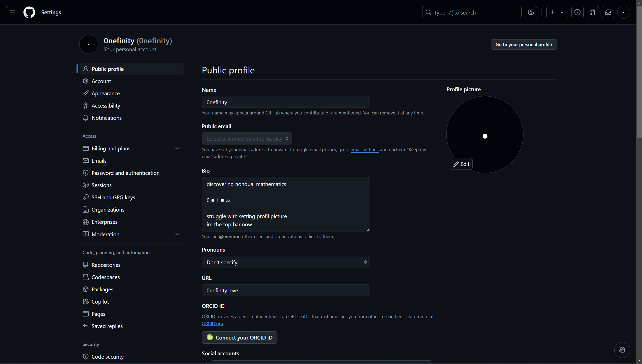This screenshot has width=642, height=364.
Task: Open Repositories settings
Action: pos(132,265)
